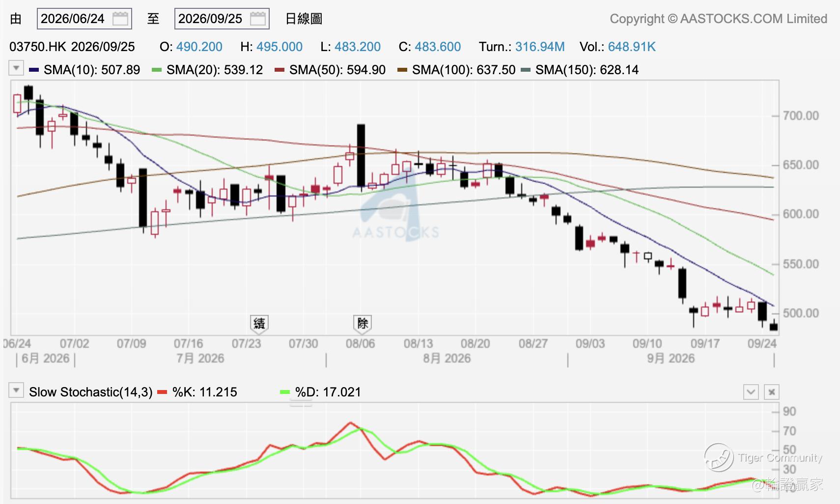
Task: Click the 績 results marker on the chart
Action: click(x=259, y=324)
